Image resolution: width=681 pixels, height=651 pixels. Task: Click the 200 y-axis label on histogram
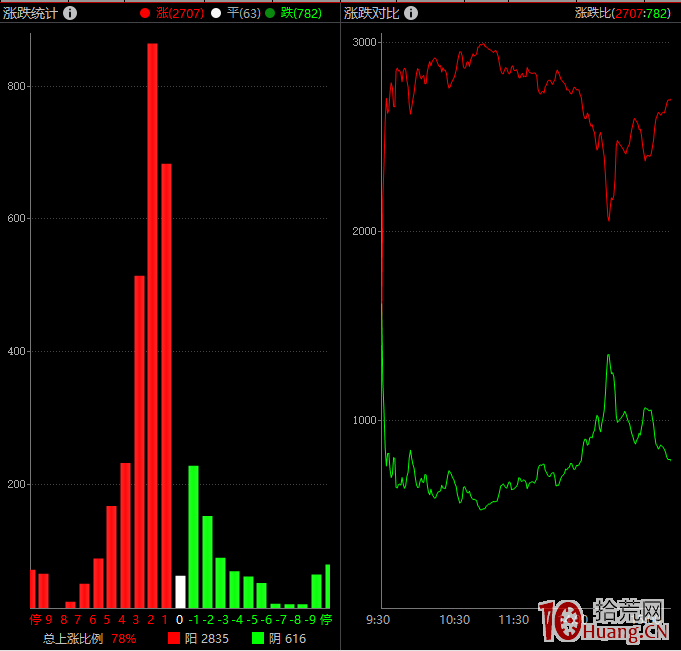17,484
